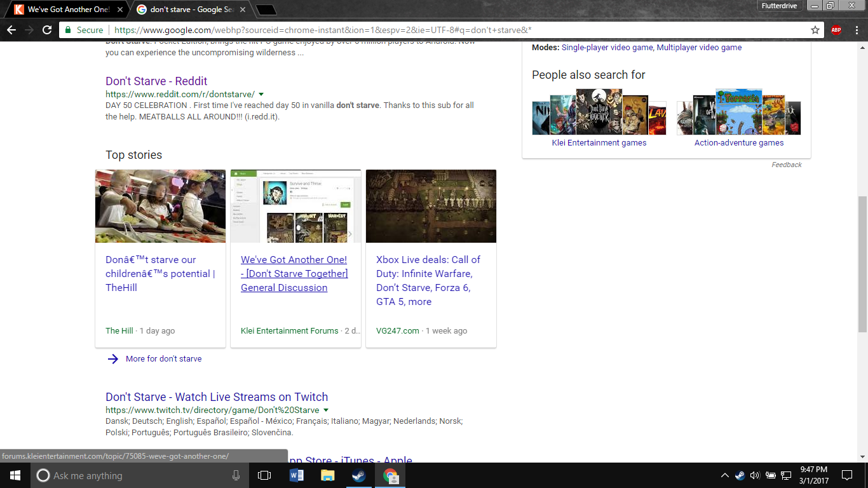This screenshot has height=488, width=868.
Task: Launch Steam from the taskbar
Action: [x=359, y=475]
